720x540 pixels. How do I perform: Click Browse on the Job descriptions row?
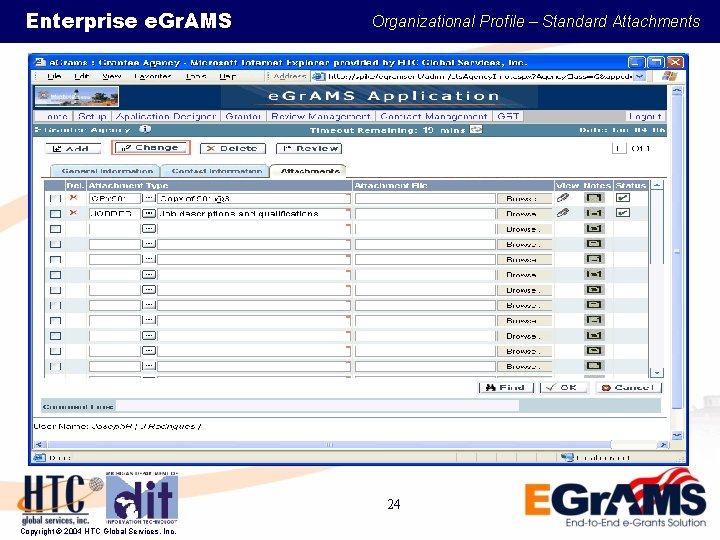(524, 214)
